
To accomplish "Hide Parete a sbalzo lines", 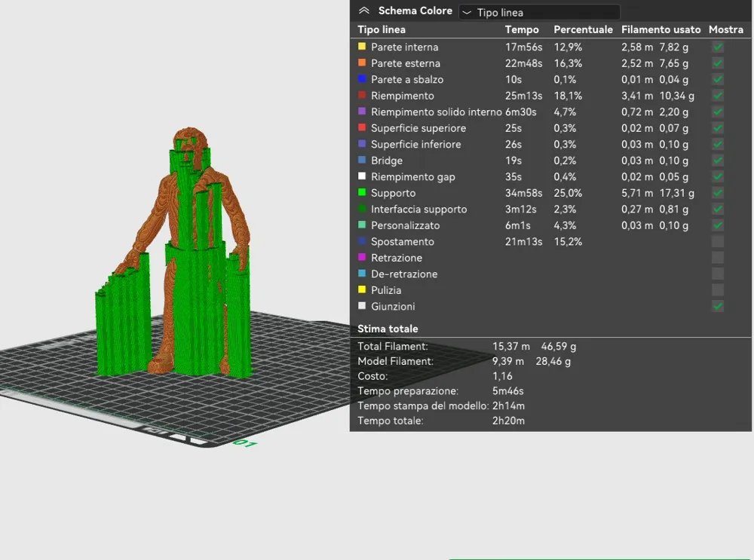I will pyautogui.click(x=718, y=79).
